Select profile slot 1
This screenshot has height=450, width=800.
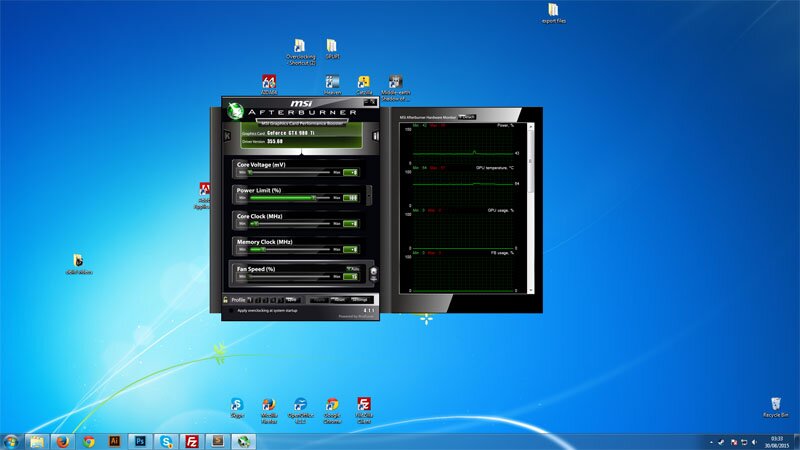pos(249,300)
